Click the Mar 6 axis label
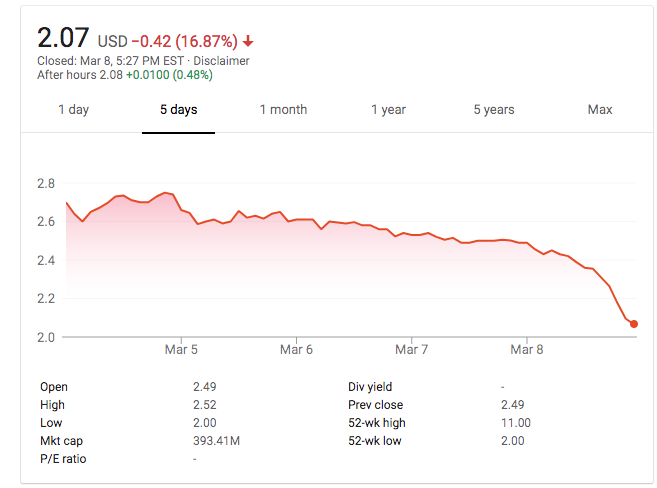The width and height of the screenshot is (657, 488). (296, 350)
